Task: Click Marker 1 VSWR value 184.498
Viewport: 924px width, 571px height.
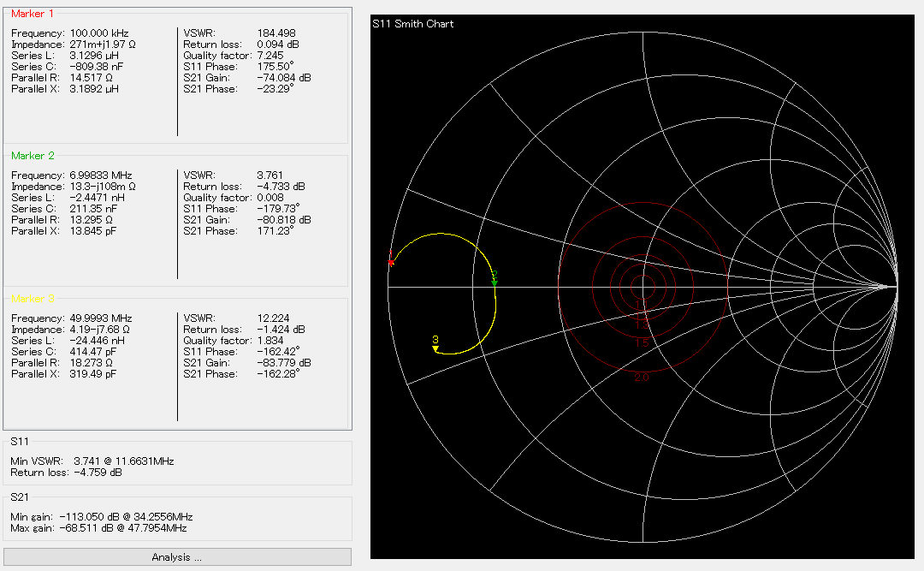Action: 276,33
